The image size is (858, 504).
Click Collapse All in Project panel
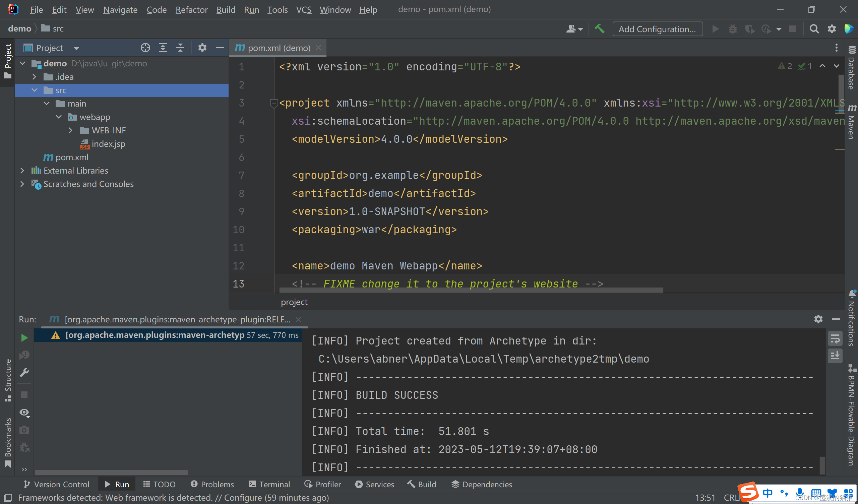[x=180, y=48]
